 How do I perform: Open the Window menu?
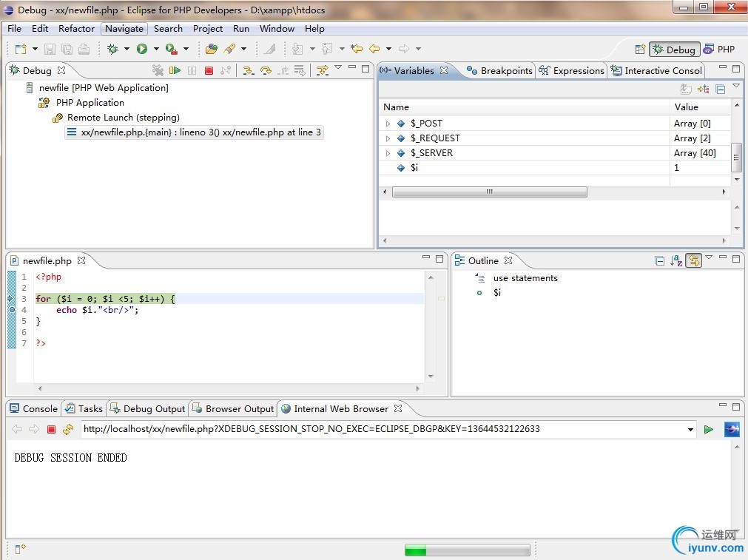click(277, 29)
